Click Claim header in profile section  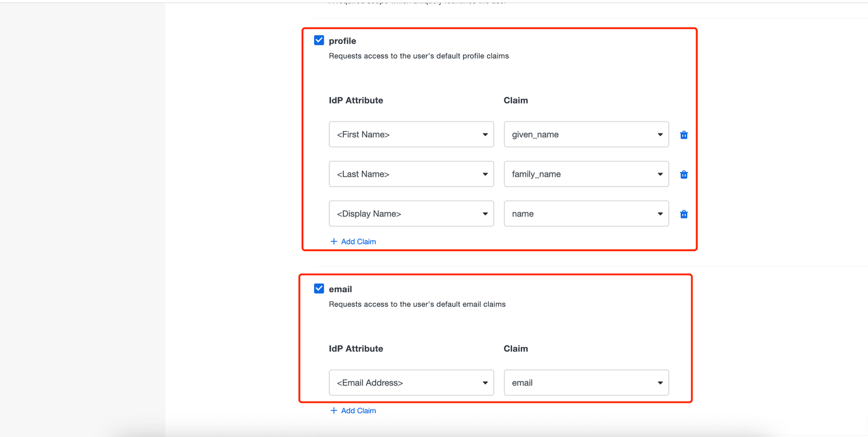click(x=515, y=100)
